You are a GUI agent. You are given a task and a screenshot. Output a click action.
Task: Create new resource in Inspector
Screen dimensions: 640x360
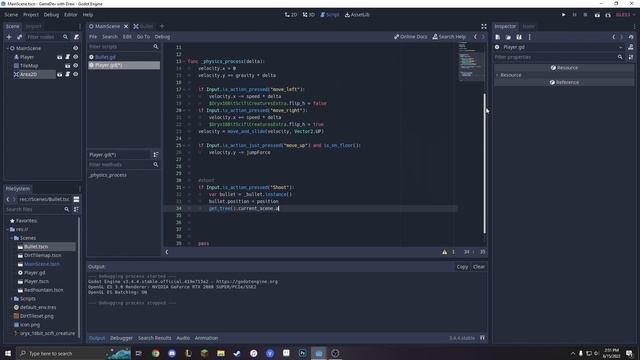(x=498, y=37)
